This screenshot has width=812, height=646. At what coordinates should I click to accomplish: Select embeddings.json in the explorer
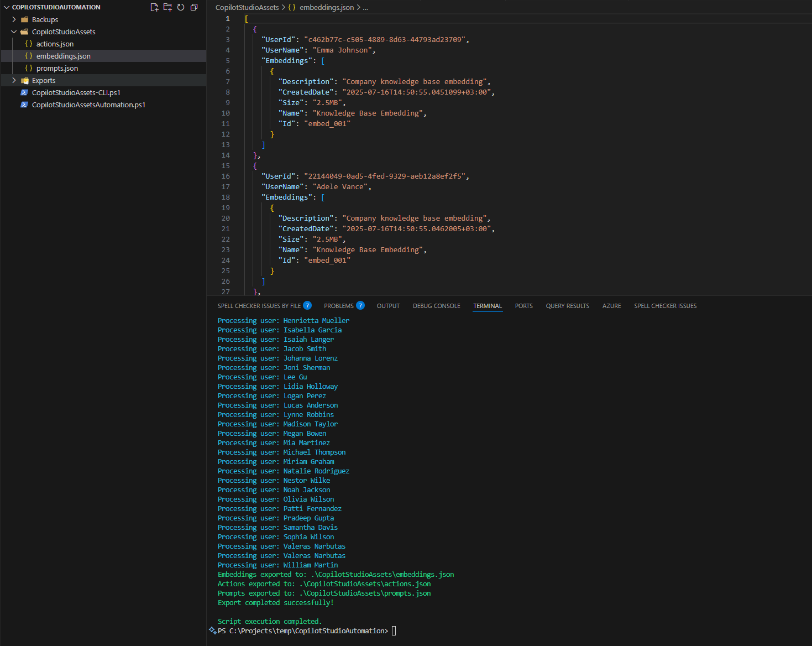(104, 56)
